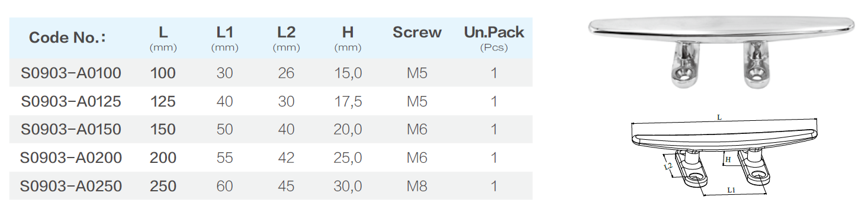Click the L2 (mm) column header

[x=286, y=38]
